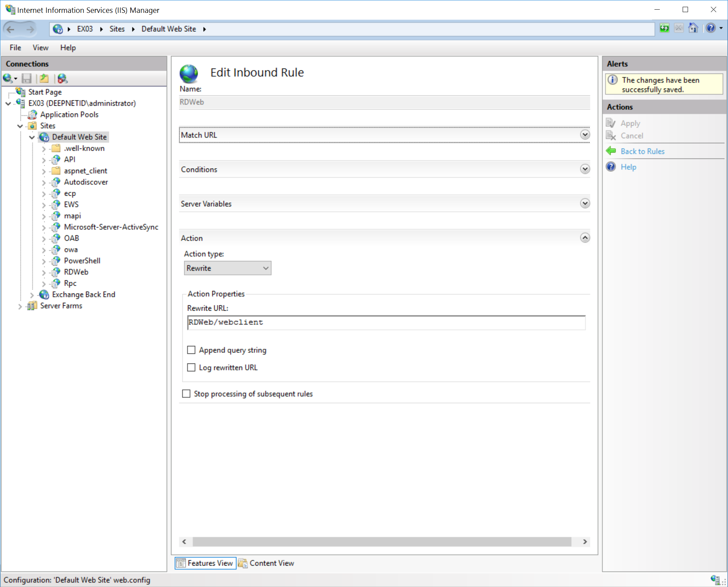This screenshot has height=587, width=728.
Task: Click into the Rewrite URL text field
Action: [x=386, y=322]
